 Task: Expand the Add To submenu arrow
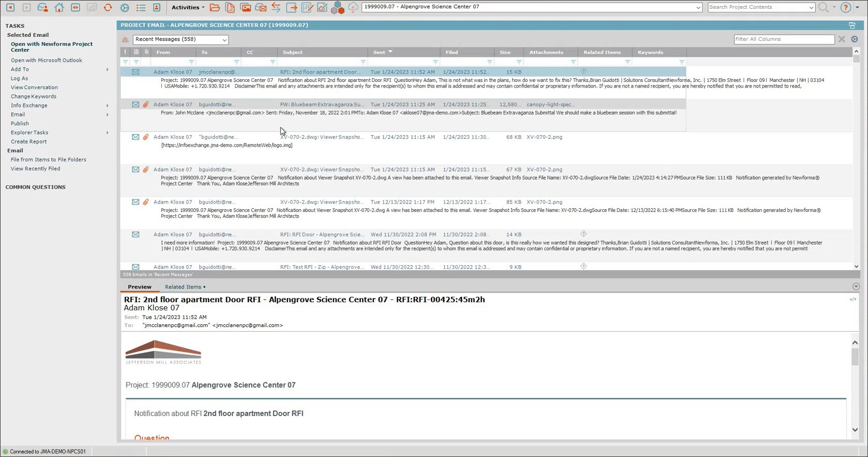107,69
